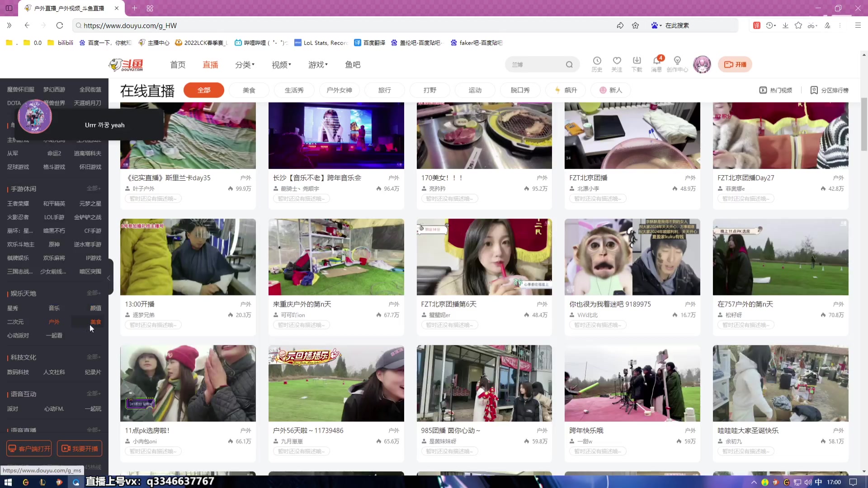
Task: Open browser hamburger menu
Action: coord(858,25)
